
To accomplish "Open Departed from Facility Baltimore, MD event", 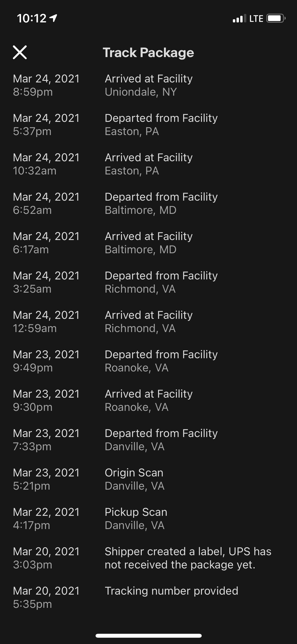I will (148, 203).
